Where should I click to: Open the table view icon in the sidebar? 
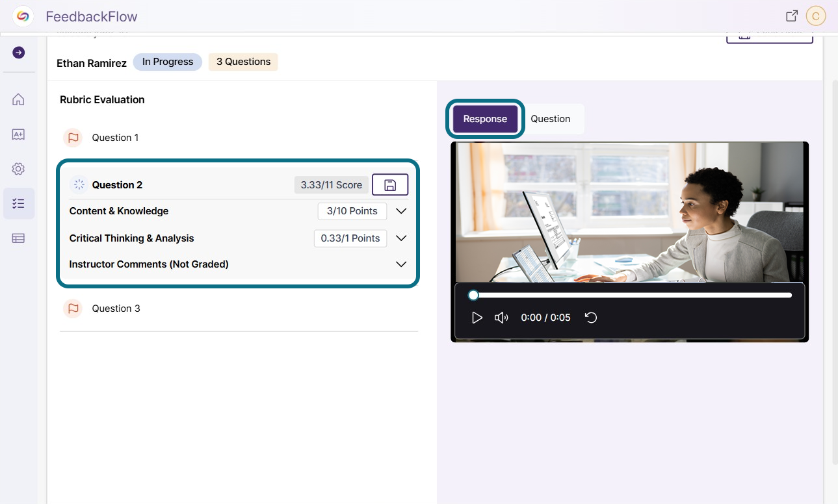(18, 238)
